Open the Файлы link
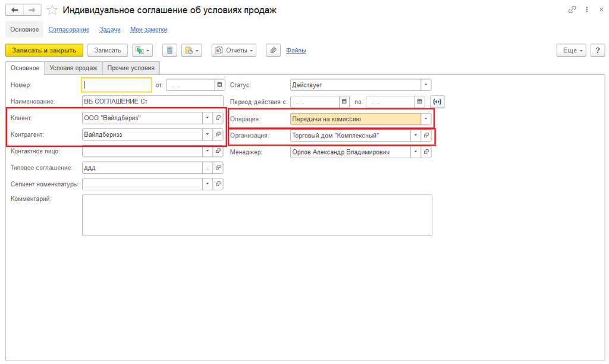Image resolution: width=609 pixels, height=364 pixels. pyautogui.click(x=296, y=51)
